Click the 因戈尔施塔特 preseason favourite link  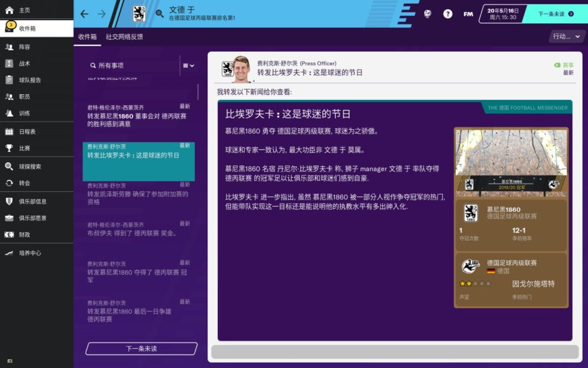533,284
